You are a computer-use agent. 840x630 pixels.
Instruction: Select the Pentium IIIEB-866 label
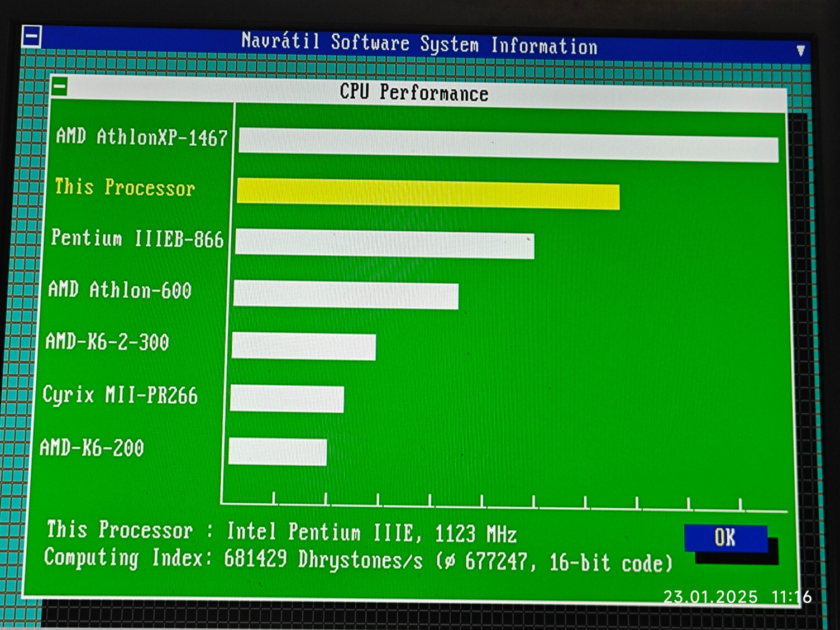[137, 238]
